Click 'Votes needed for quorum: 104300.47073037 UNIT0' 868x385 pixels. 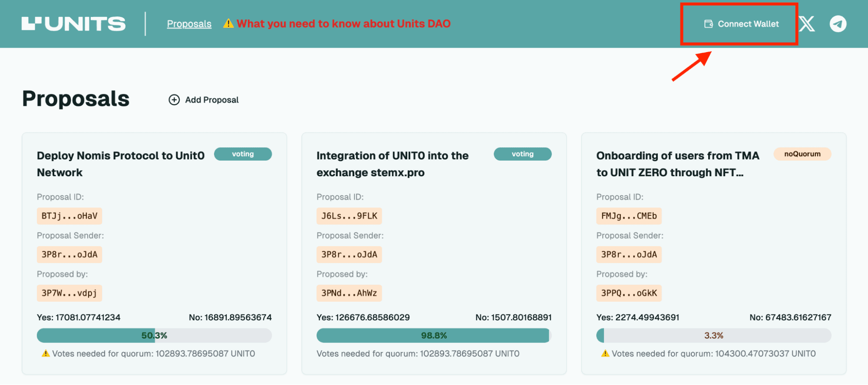coord(713,354)
